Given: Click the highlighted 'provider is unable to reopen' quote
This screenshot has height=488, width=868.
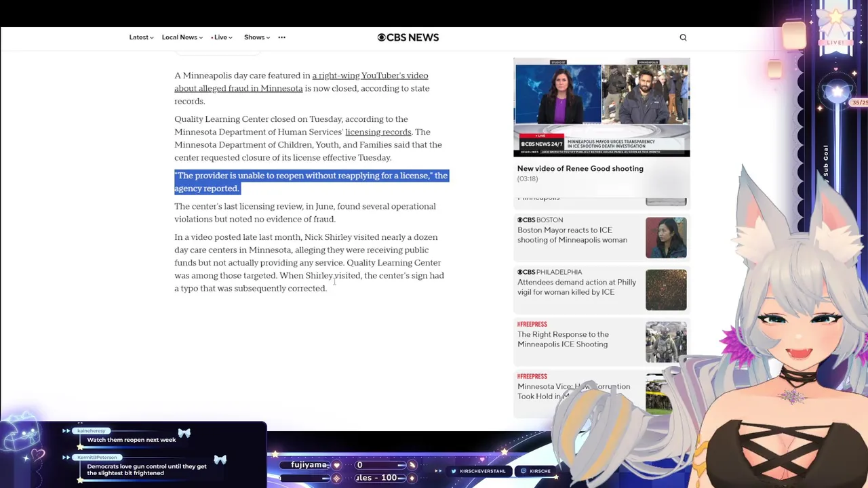Looking at the screenshot, I should coord(311,182).
